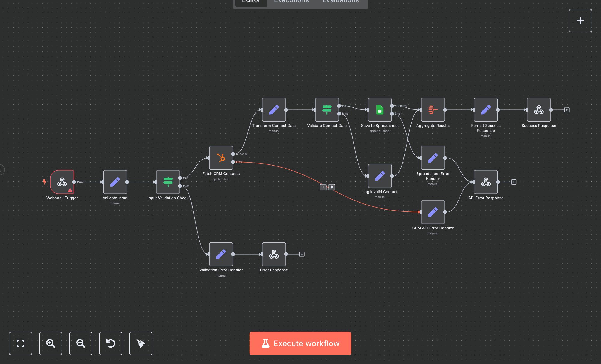This screenshot has width=601, height=364.
Task: Reset the canvas zoom level
Action: (111, 343)
